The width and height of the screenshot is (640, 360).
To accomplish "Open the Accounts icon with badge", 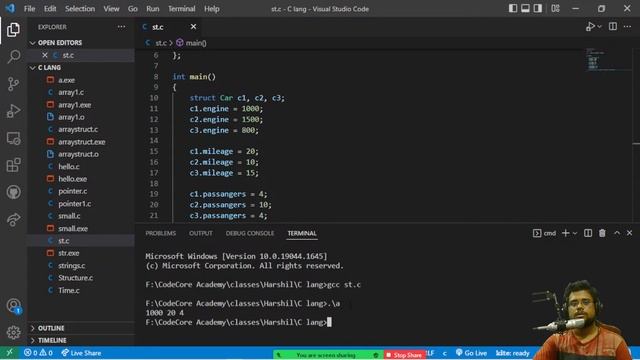I will [13, 306].
